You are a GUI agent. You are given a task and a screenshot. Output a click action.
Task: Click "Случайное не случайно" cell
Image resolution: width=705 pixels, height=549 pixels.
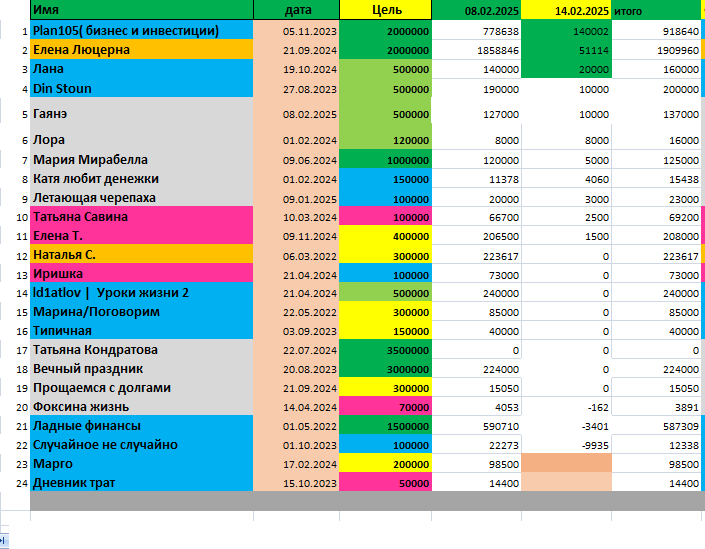(142, 444)
